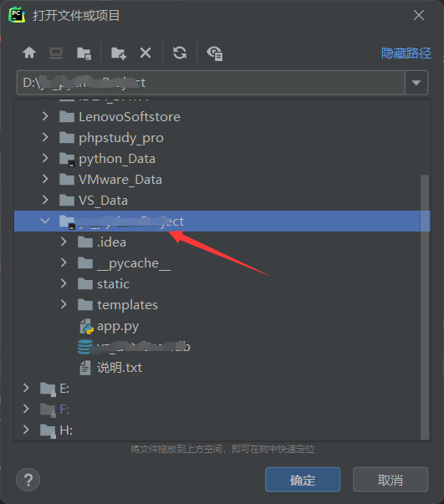Toggle show hidden files and directories
This screenshot has width=444, height=504.
pyautogui.click(x=215, y=53)
